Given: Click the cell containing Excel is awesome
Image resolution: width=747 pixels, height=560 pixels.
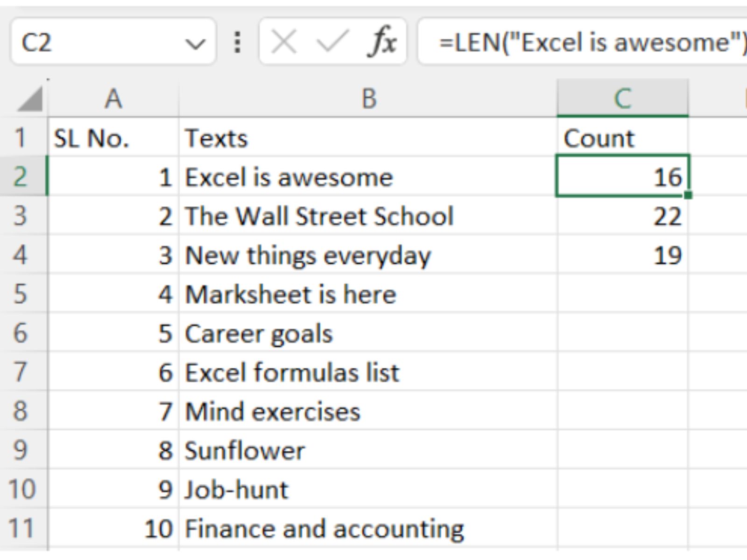Looking at the screenshot, I should point(327,177).
